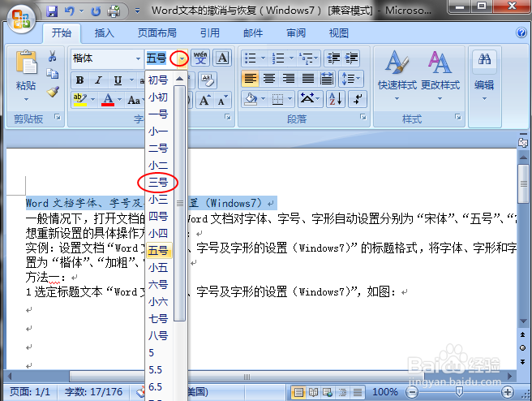Open the font size dropdown arrow
The width and height of the screenshot is (532, 401).
(182, 58)
